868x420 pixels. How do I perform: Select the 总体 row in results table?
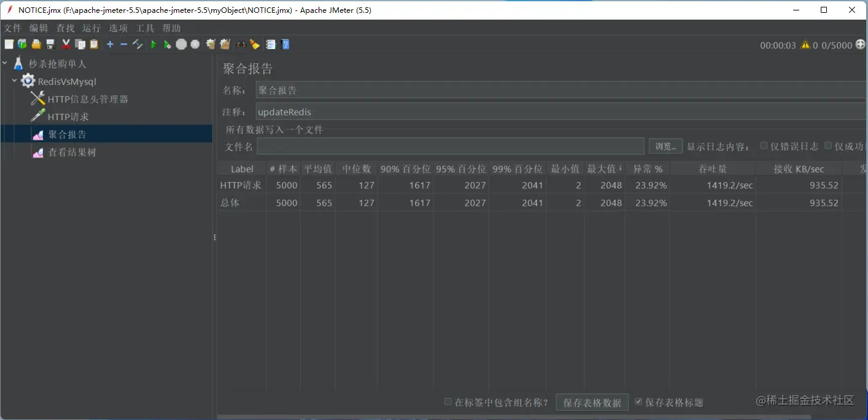point(541,203)
